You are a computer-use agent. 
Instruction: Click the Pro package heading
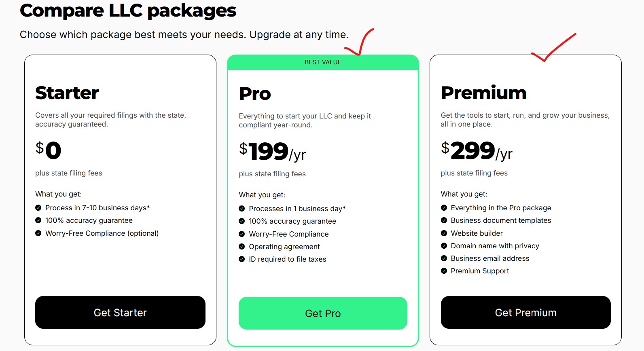point(255,94)
